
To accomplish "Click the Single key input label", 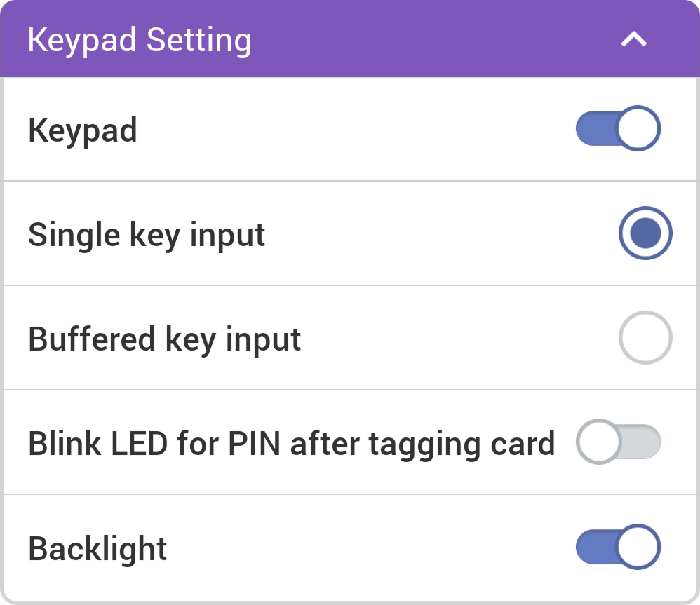I will 147,235.
